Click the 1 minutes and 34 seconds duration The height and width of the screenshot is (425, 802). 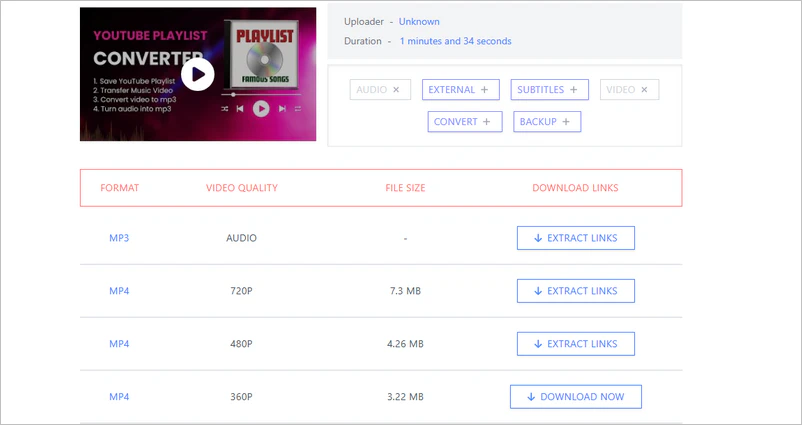coord(455,41)
